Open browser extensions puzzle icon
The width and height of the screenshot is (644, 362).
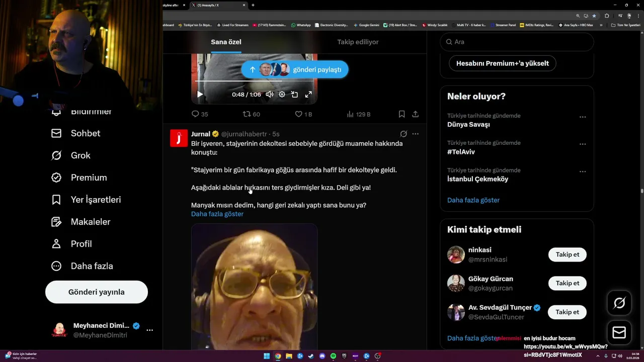(x=607, y=16)
